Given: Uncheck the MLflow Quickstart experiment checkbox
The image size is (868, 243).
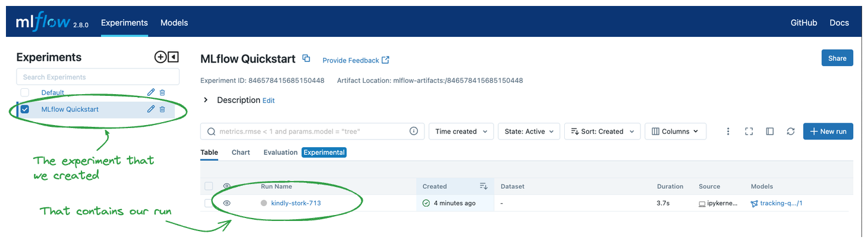Looking at the screenshot, I should [25, 110].
